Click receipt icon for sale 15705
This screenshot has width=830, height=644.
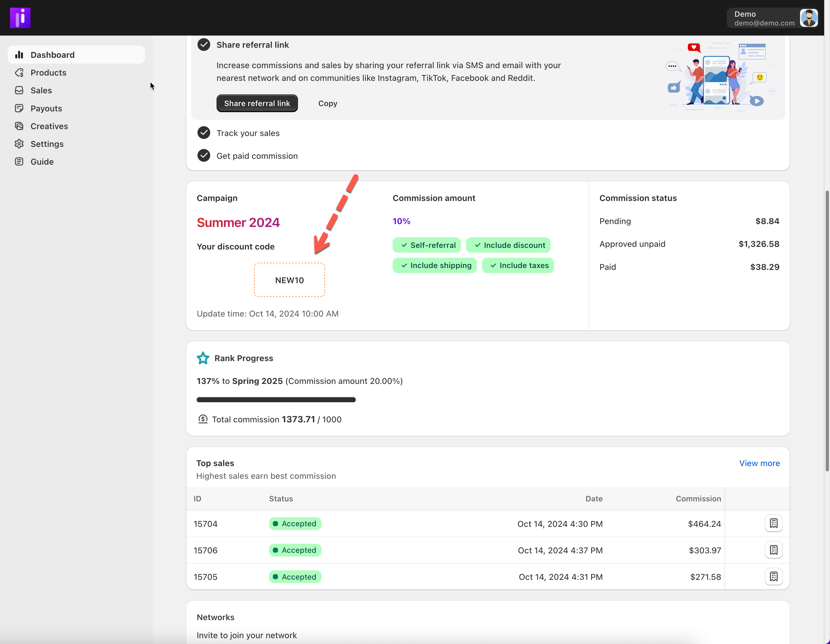tap(773, 577)
